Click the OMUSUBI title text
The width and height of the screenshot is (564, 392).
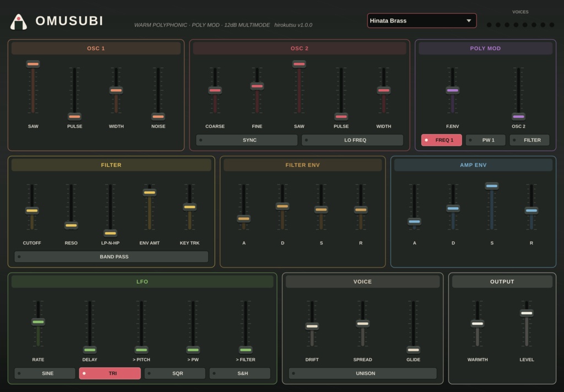click(69, 21)
